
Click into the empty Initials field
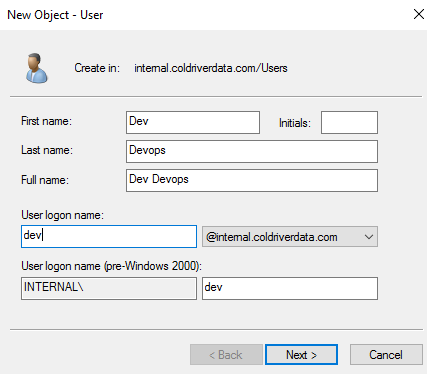point(349,122)
